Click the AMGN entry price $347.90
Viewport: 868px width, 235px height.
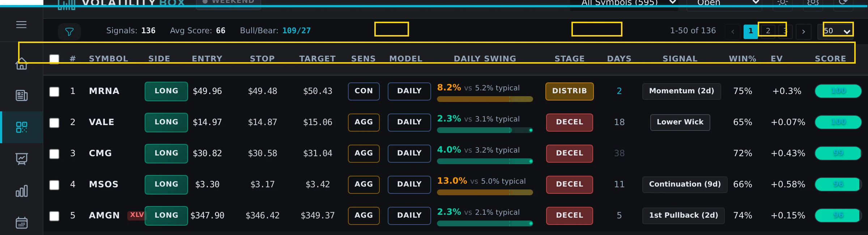(x=207, y=216)
